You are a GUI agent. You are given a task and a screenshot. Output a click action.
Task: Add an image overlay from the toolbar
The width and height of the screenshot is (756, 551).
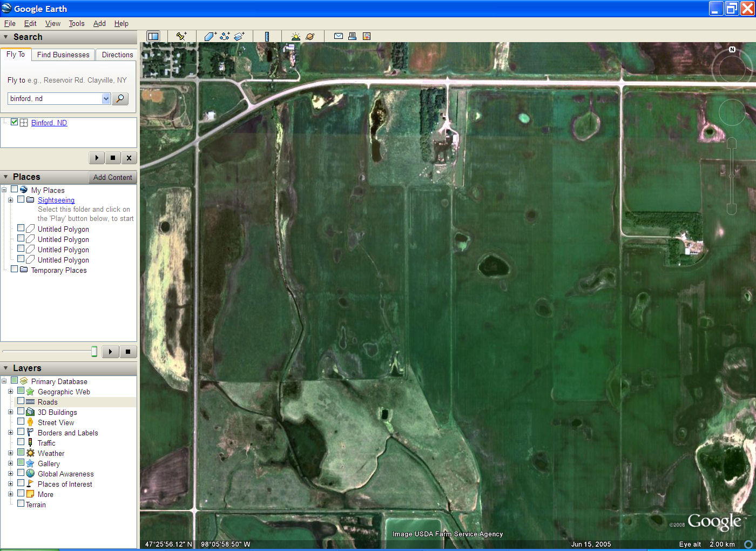pos(239,36)
